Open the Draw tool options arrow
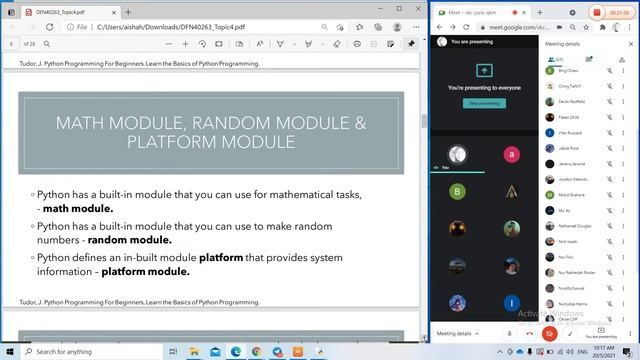Screen dimensions: 640x360 click(x=294, y=44)
